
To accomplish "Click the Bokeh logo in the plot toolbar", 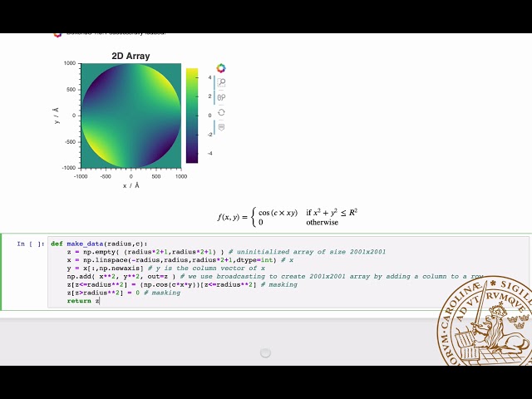I will 221,68.
